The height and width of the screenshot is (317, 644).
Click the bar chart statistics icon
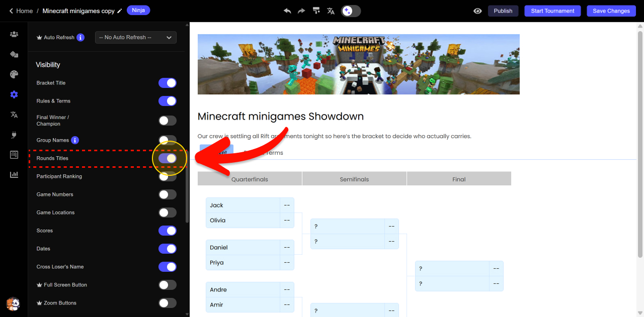click(14, 174)
